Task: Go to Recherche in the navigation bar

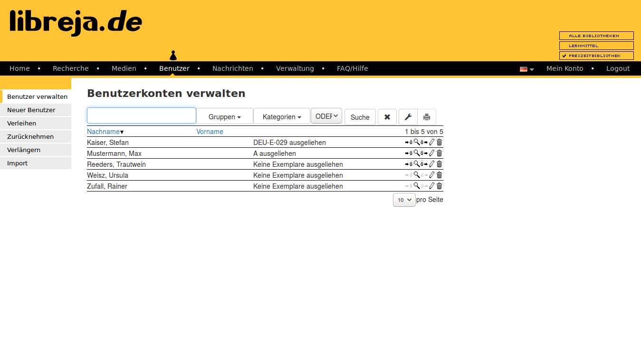Action: [x=70, y=68]
